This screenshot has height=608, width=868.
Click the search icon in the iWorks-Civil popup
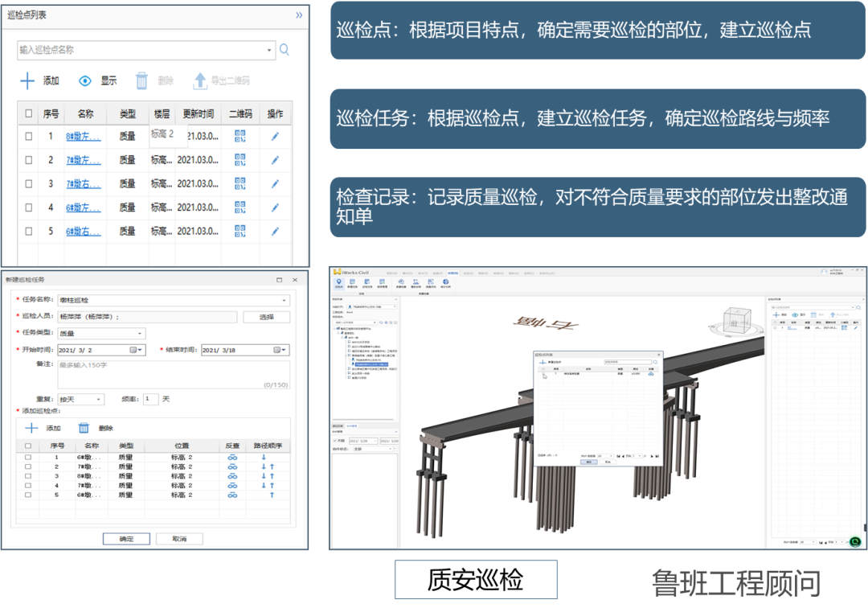656,362
